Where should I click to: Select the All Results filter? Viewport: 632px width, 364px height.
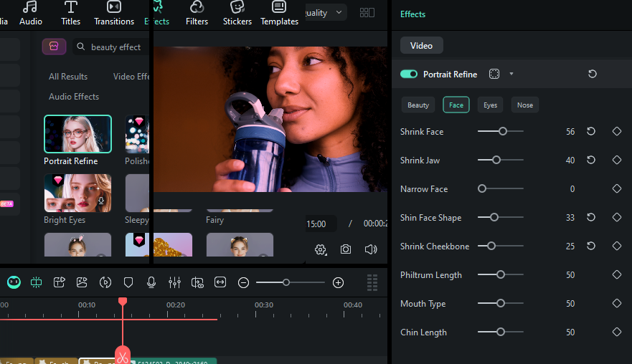(68, 77)
